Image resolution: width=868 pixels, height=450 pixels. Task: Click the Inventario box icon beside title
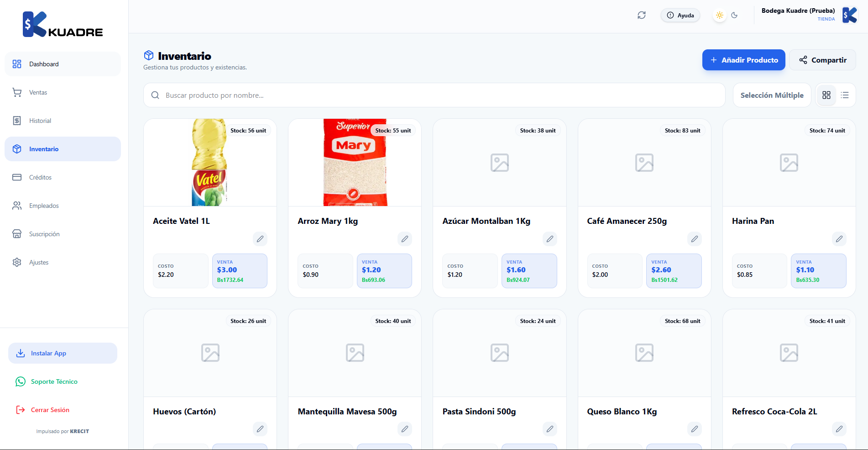click(x=149, y=56)
